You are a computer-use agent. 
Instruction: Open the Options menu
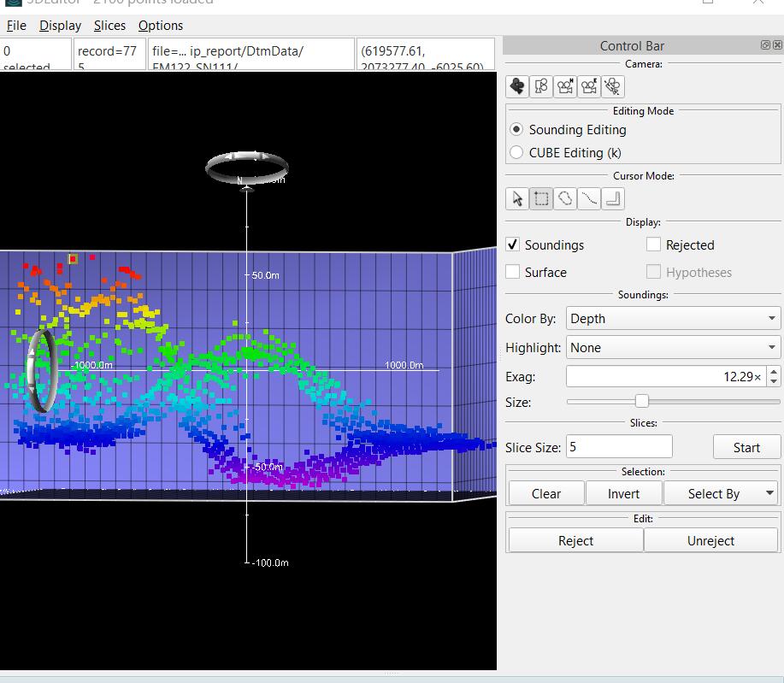point(161,26)
